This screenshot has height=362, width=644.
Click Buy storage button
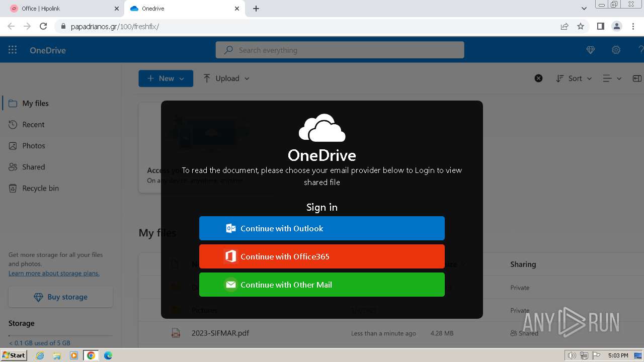click(x=60, y=297)
